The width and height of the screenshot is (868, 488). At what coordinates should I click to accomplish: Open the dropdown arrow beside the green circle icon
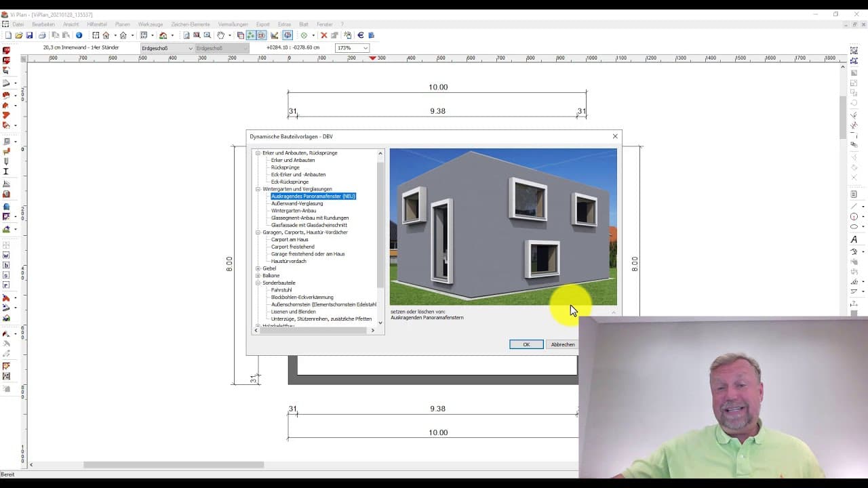(x=313, y=35)
